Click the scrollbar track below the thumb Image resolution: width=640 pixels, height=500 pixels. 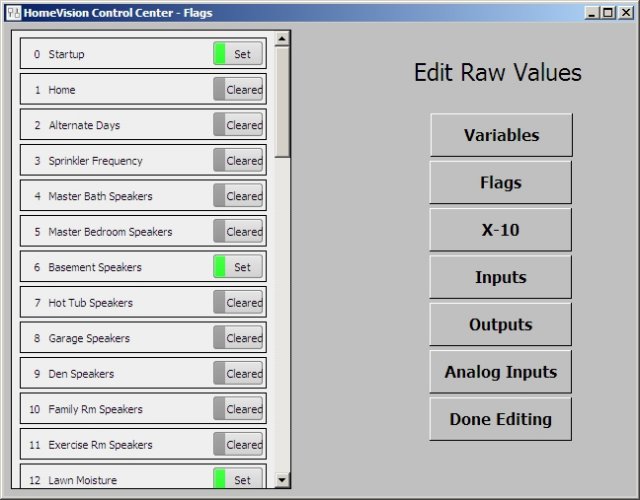282,314
